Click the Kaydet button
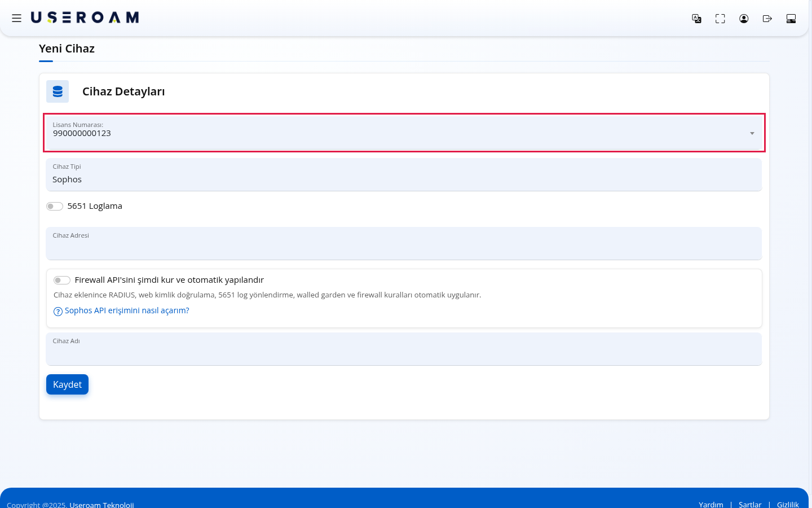Screen dimensions: 812x508 [x=67, y=384]
